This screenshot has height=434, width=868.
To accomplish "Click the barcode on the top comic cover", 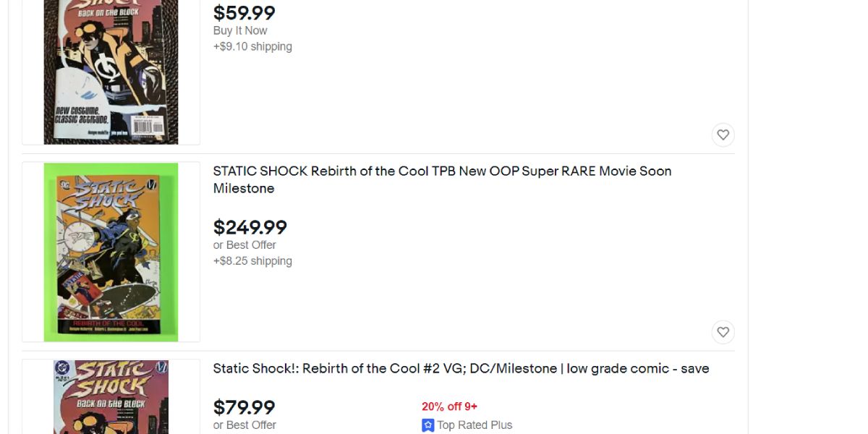I will [x=150, y=126].
